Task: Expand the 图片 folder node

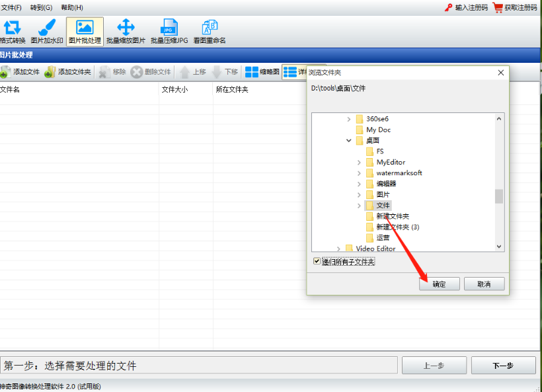Action: 359,195
